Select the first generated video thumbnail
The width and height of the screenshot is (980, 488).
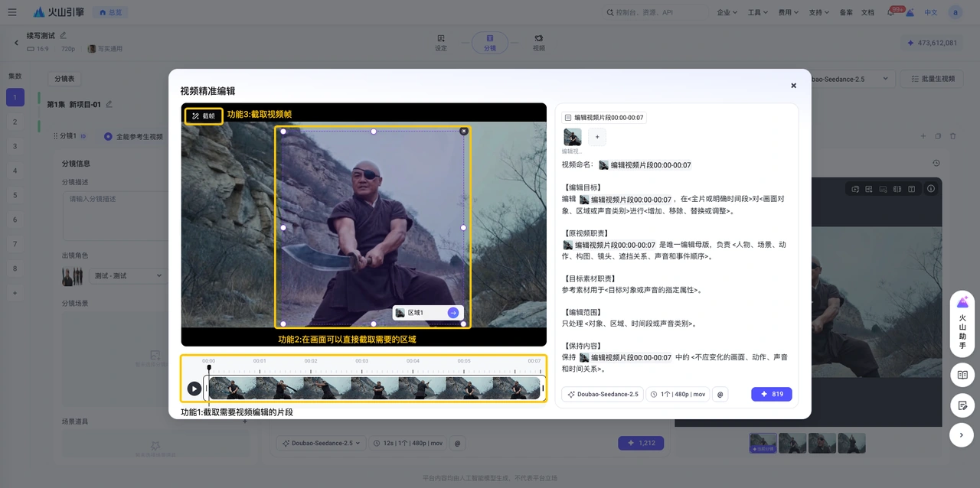(x=763, y=443)
